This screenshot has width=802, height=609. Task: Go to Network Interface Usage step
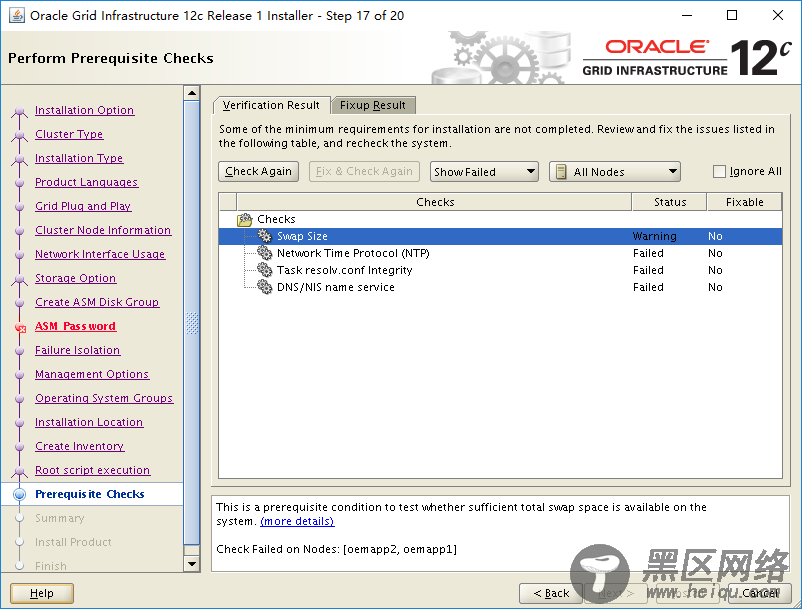tap(100, 254)
